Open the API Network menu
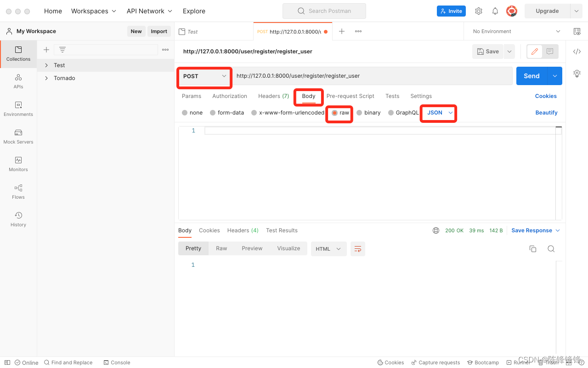This screenshot has width=588, height=368. (x=149, y=11)
